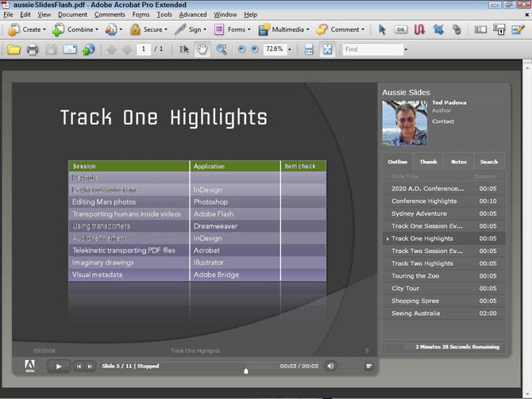Open the Document menu

point(72,14)
